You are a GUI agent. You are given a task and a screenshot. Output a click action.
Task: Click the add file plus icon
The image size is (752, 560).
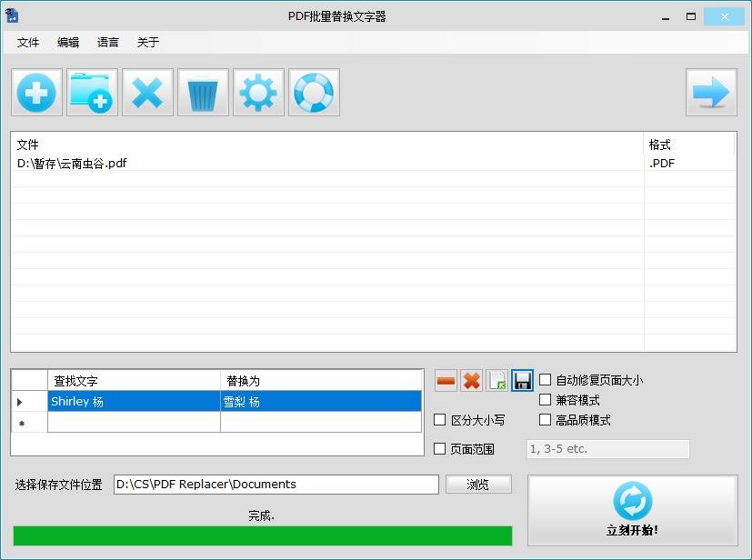point(37,93)
